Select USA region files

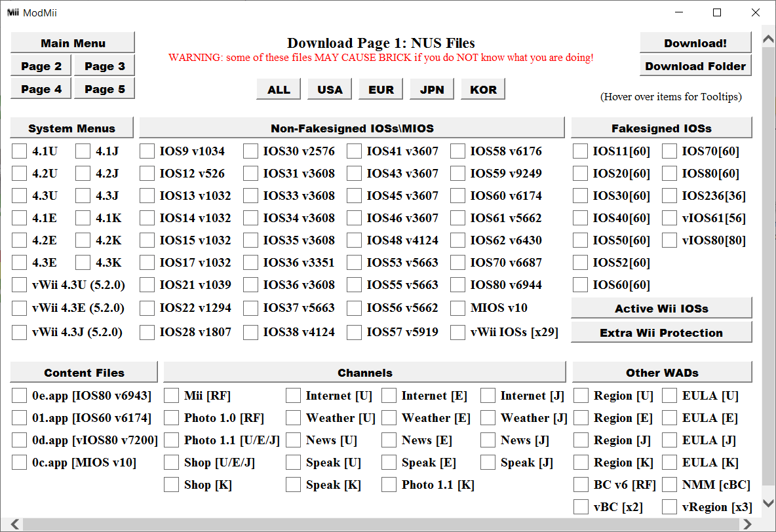click(x=330, y=89)
